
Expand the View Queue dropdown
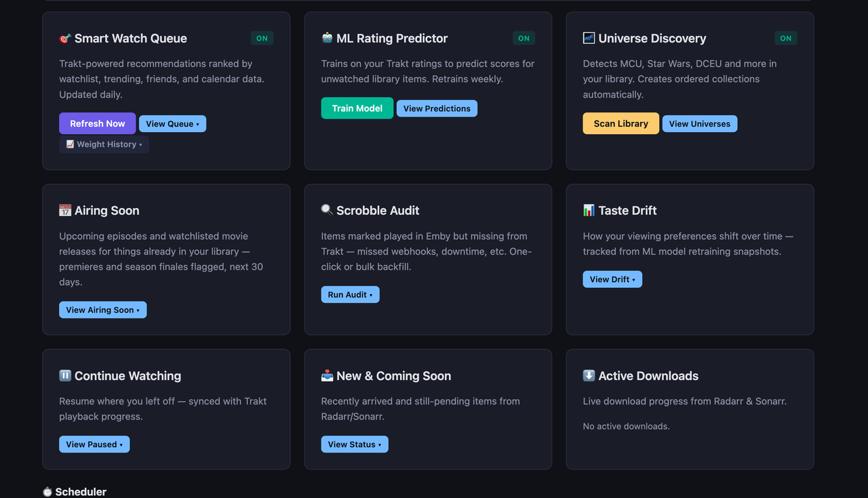click(172, 124)
